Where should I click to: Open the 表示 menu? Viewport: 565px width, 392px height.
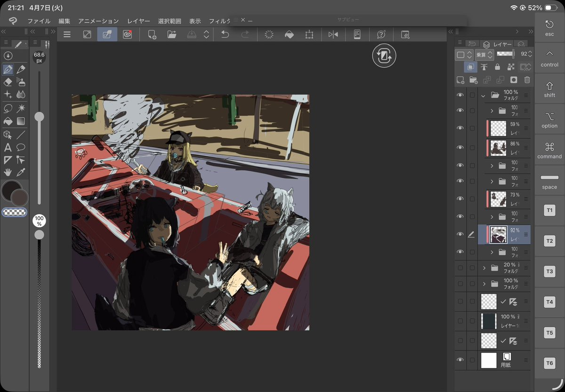pos(195,21)
